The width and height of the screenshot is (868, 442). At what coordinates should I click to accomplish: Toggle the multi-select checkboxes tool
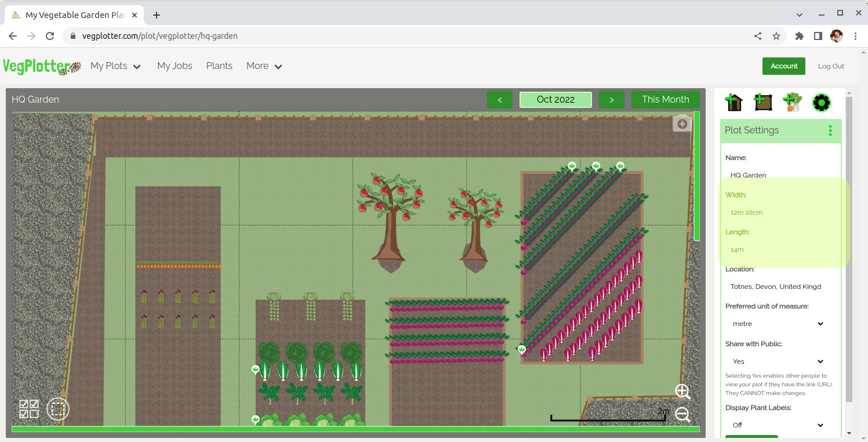pyautogui.click(x=29, y=408)
